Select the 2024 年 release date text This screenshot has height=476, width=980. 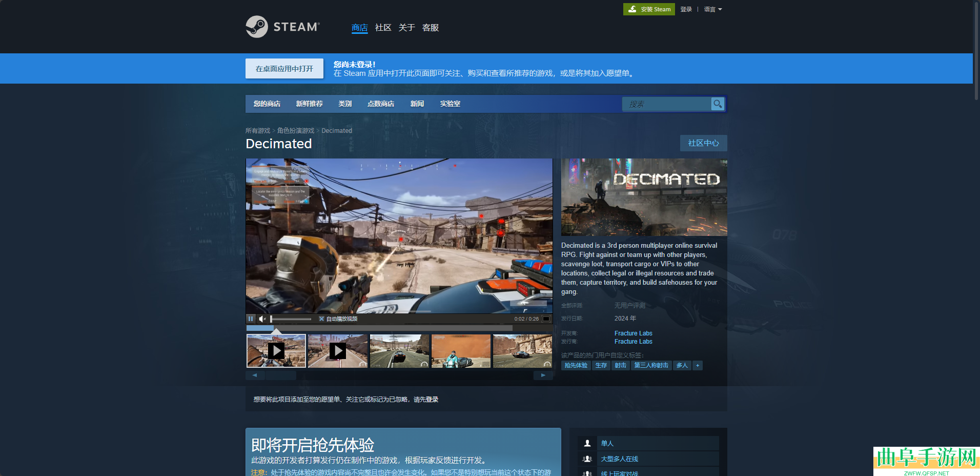[625, 319]
